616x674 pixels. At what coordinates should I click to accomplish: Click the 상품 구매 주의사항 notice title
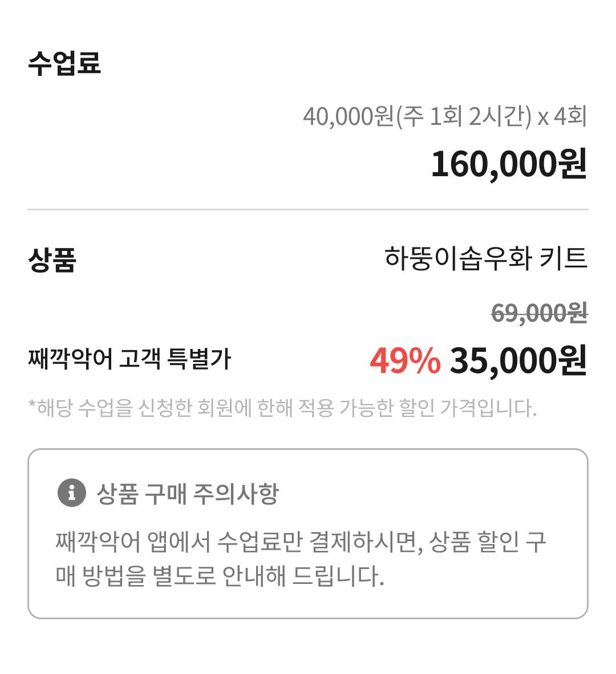188,493
